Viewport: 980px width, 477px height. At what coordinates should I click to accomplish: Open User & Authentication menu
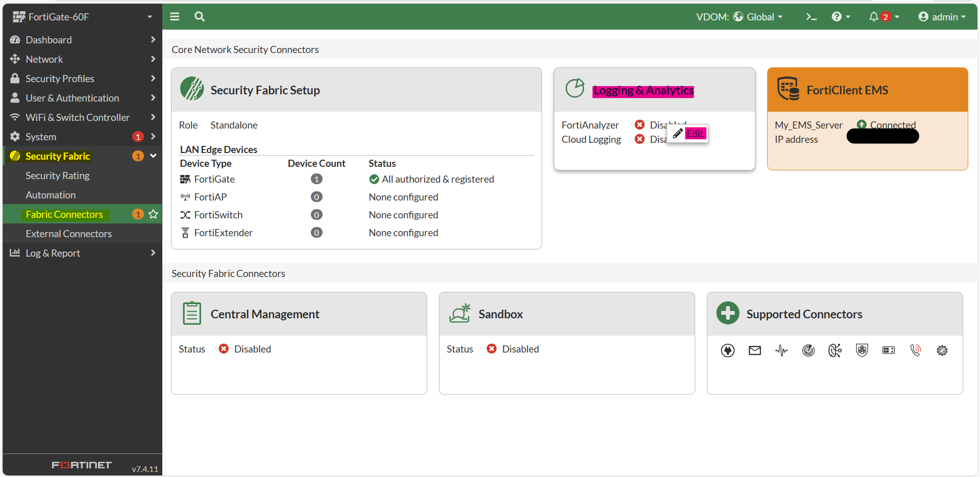tap(83, 98)
